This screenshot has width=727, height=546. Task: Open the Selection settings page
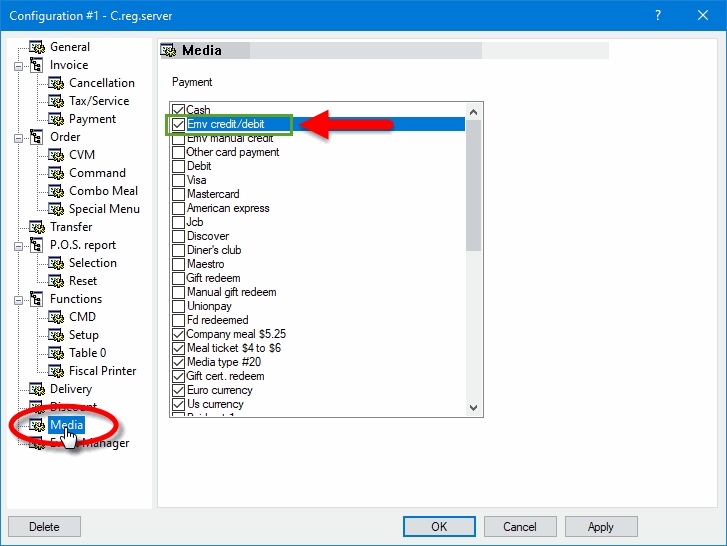(x=92, y=263)
